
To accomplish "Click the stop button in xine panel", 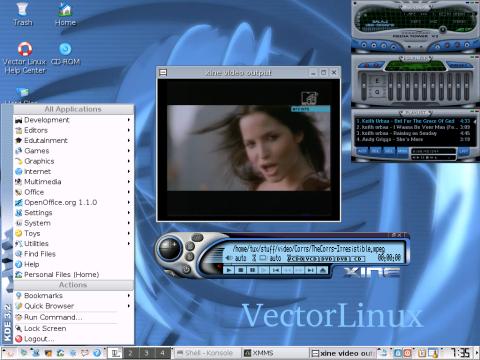I will (x=240, y=270).
